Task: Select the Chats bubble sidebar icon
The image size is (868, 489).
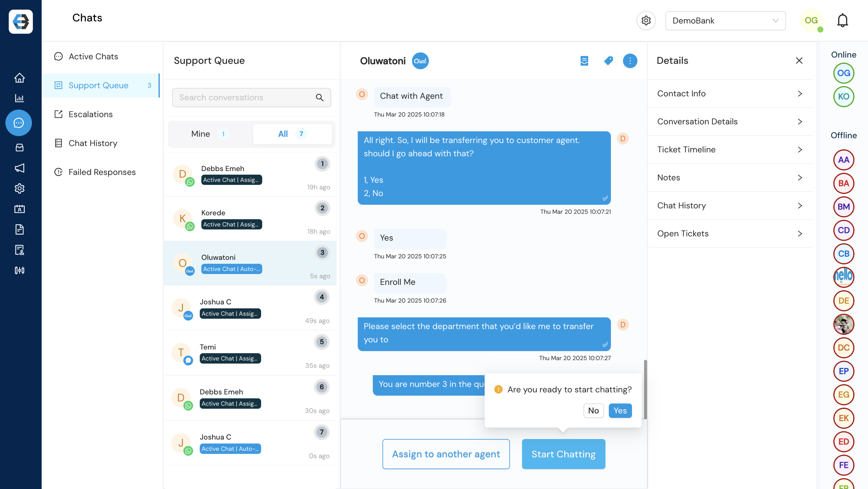Action: click(19, 123)
